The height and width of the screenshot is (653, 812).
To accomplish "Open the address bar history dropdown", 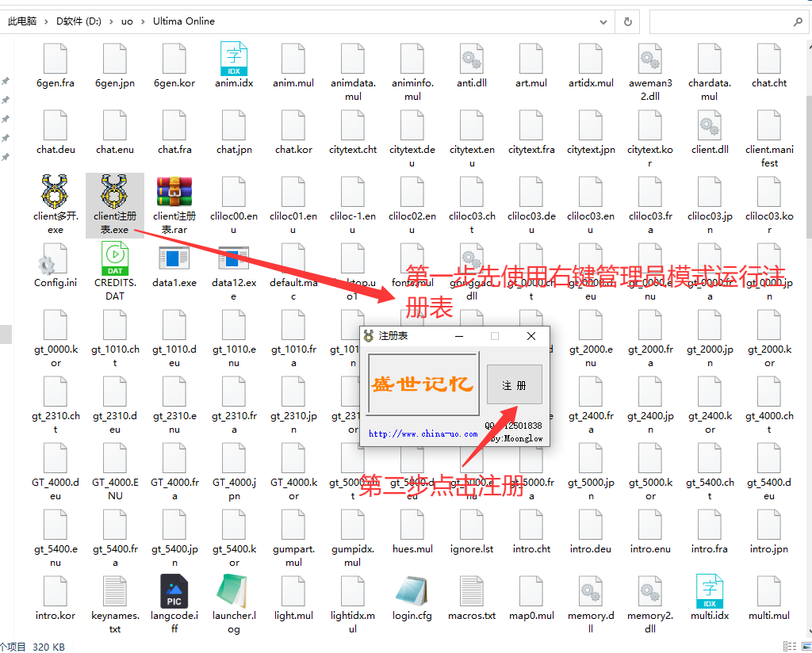I will (603, 21).
